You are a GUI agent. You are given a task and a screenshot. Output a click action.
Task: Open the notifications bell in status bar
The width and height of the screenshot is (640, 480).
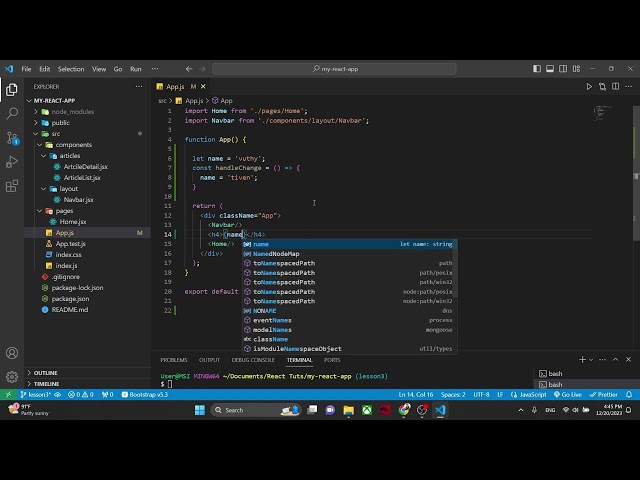point(629,394)
